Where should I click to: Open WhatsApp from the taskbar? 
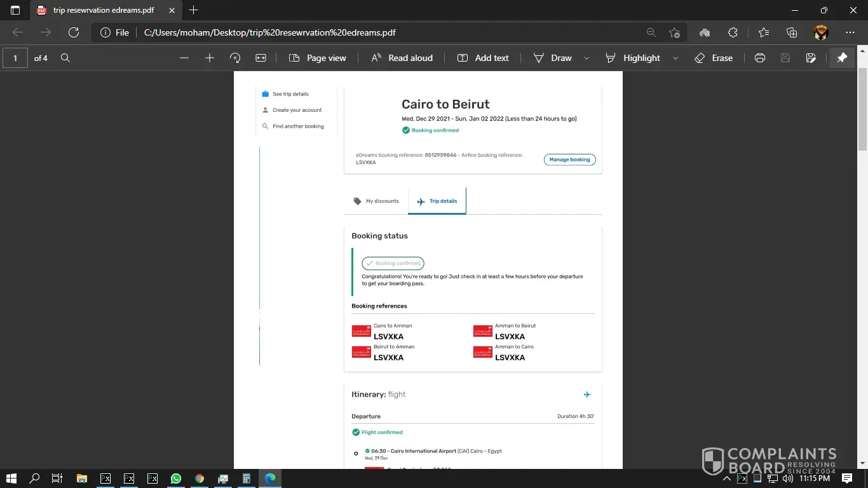point(176,478)
